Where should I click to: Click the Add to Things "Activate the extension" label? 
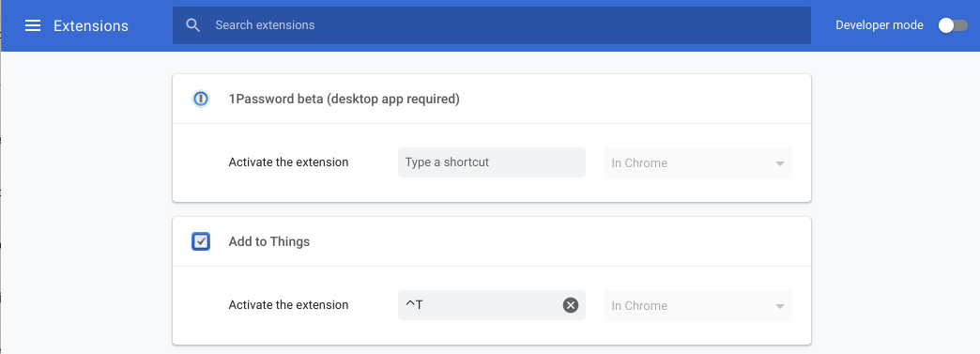pyautogui.click(x=289, y=304)
